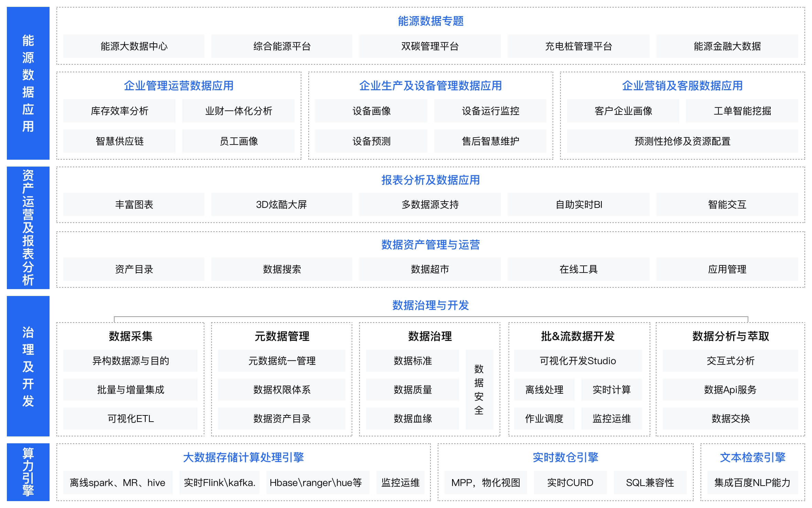Click the 可视化ETL capability block
Screen dimensions: 812x508
pyautogui.click(x=130, y=419)
